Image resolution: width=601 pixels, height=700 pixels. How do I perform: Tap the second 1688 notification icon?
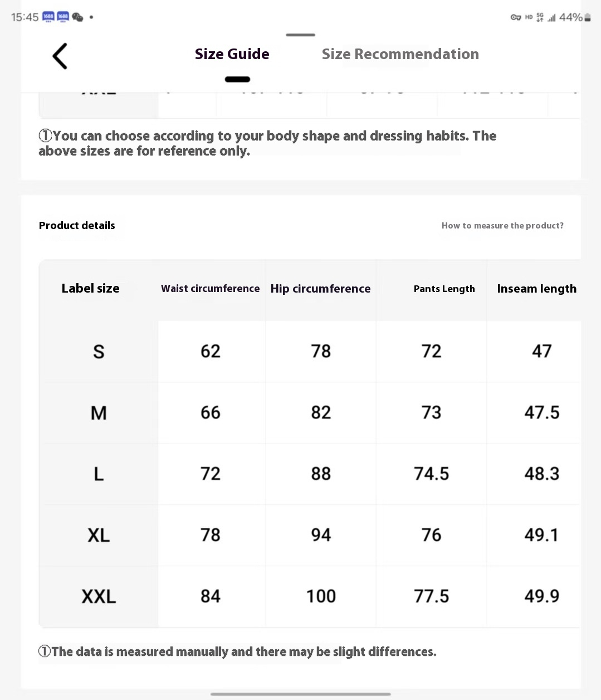click(63, 17)
